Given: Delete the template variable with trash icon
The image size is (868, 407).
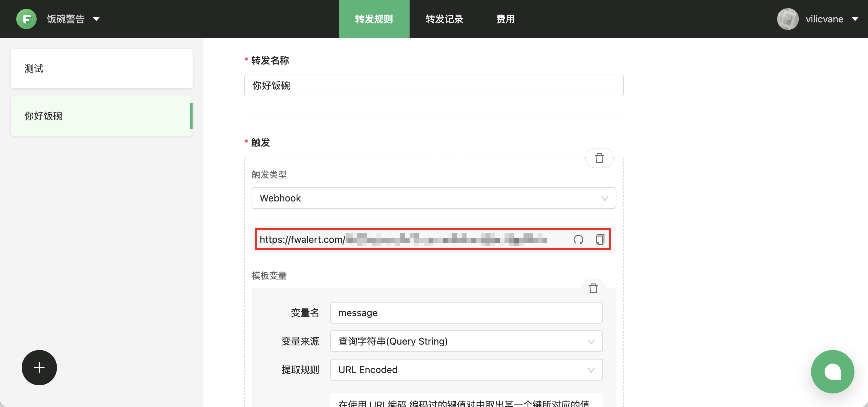Looking at the screenshot, I should 593,288.
